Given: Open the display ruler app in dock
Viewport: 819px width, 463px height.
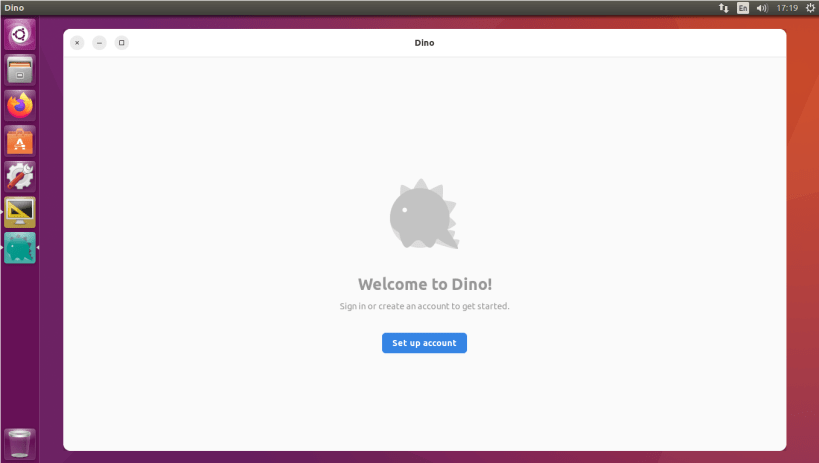Looking at the screenshot, I should [20, 212].
